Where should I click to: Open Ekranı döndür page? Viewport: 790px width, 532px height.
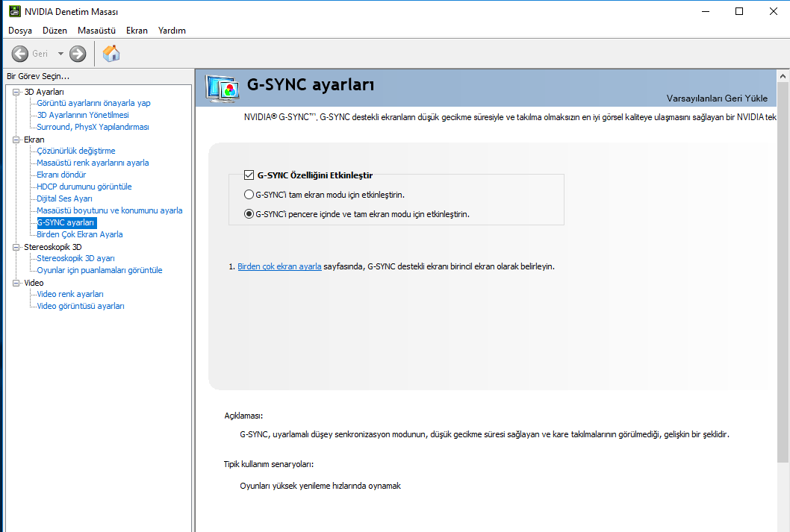tap(61, 175)
